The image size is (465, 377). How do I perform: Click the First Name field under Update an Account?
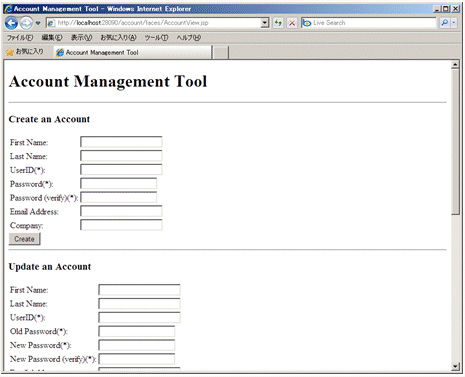pos(139,290)
